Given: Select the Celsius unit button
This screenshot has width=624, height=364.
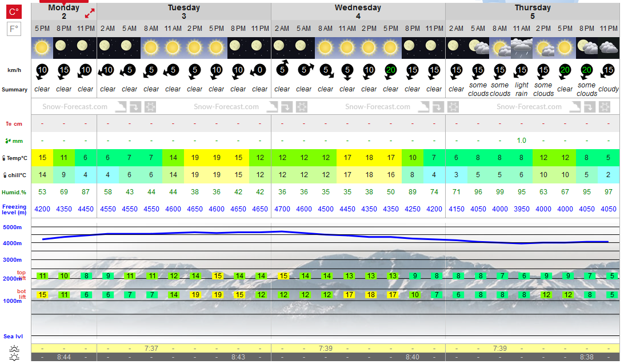Looking at the screenshot, I should click(14, 12).
